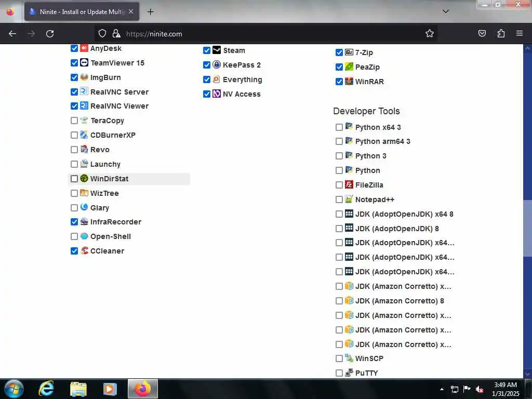
Task: Uncheck the AnyDesk checkbox
Action: 74,48
